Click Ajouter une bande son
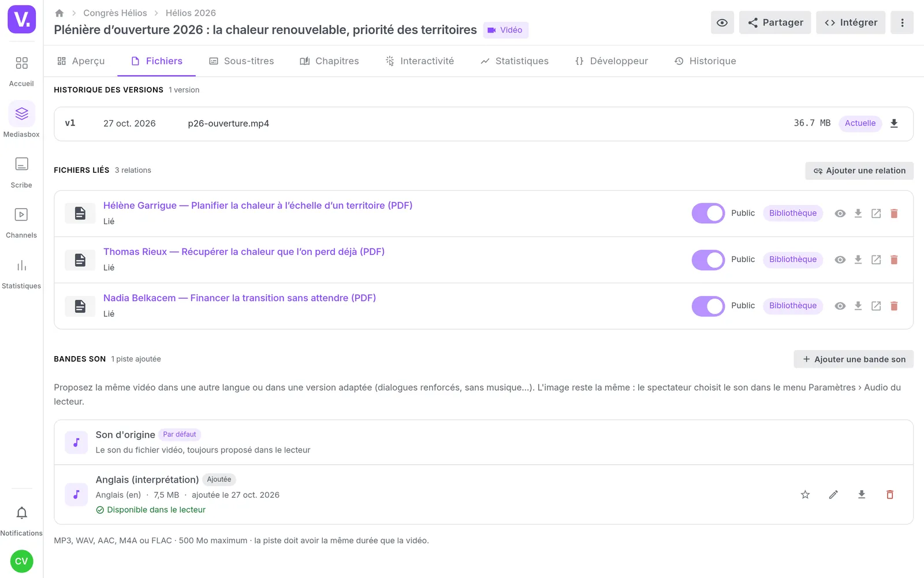 pos(854,359)
